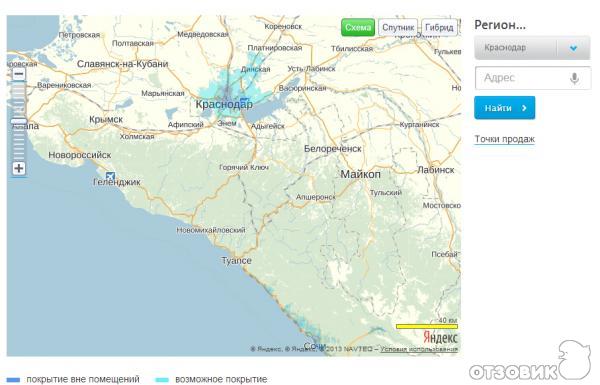The width and height of the screenshot is (600, 385).
Task: Open the Условия использования link
Action: 419,349
